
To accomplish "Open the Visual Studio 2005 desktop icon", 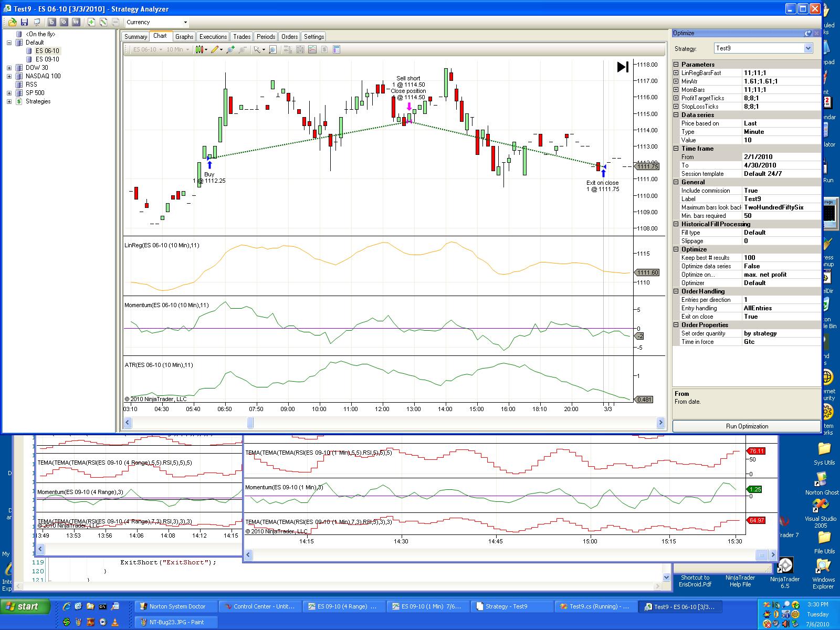I will pos(821,513).
